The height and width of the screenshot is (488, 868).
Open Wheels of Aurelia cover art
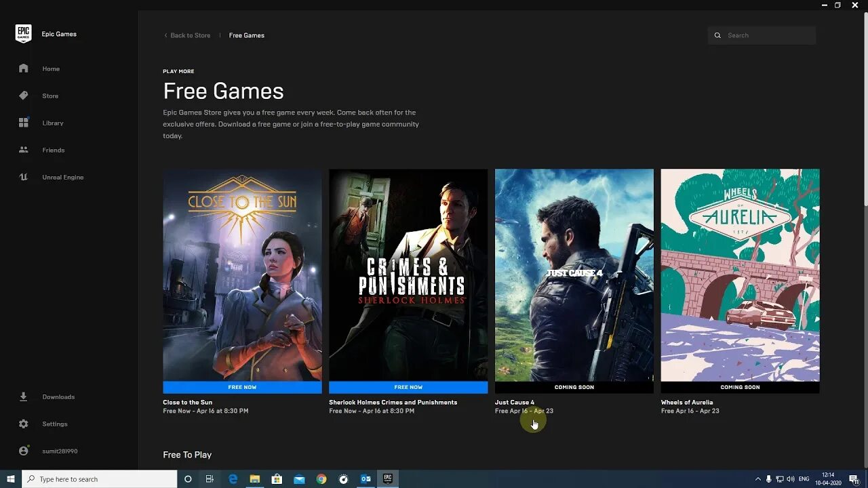(x=741, y=275)
